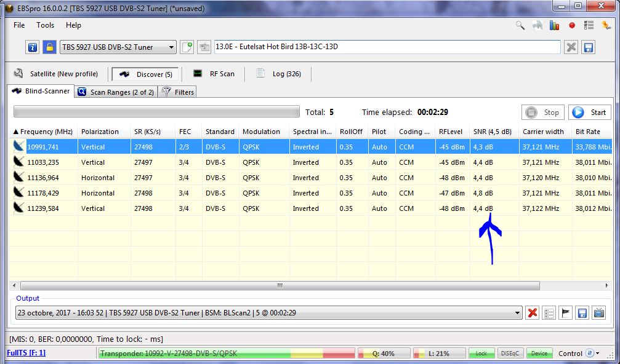Click the tuner info icon
Image resolution: width=620 pixels, height=364 pixels.
tap(33, 47)
